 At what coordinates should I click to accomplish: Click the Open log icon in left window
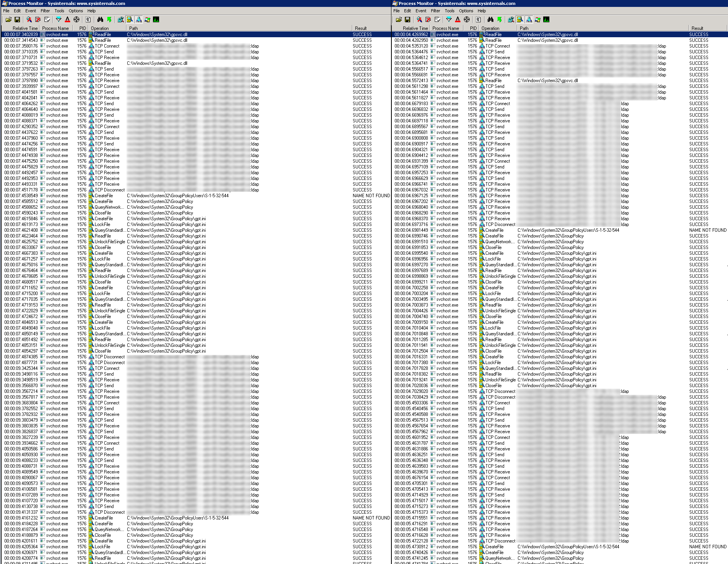(8, 20)
